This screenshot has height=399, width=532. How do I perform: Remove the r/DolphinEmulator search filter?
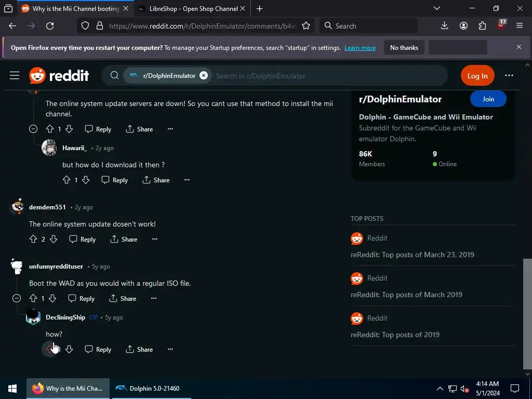coord(203,75)
